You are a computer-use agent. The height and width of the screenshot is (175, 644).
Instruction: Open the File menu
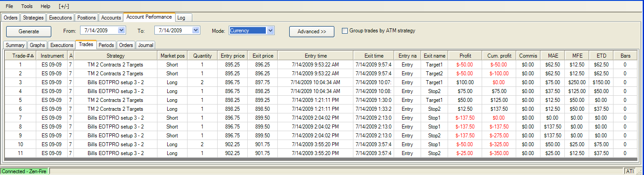9,6
